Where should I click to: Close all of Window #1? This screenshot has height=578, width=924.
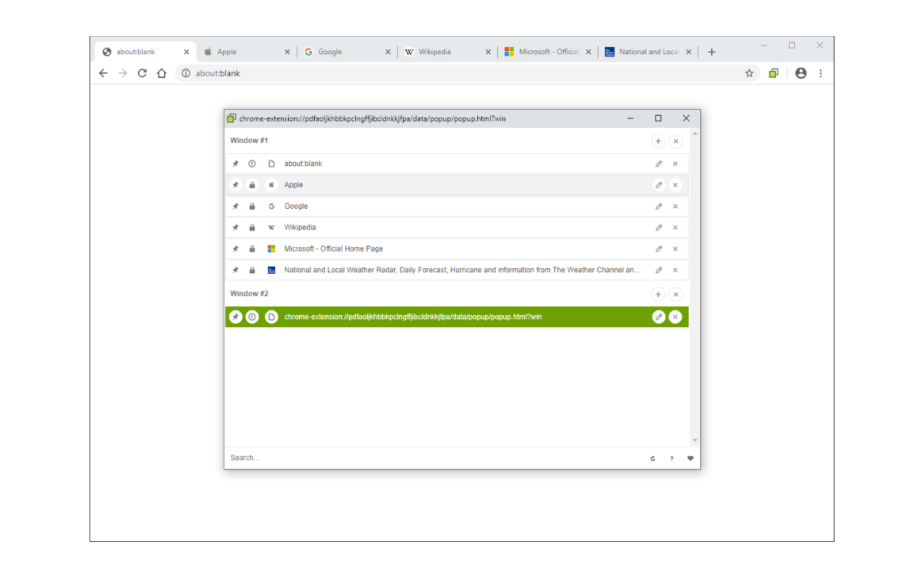coord(676,141)
